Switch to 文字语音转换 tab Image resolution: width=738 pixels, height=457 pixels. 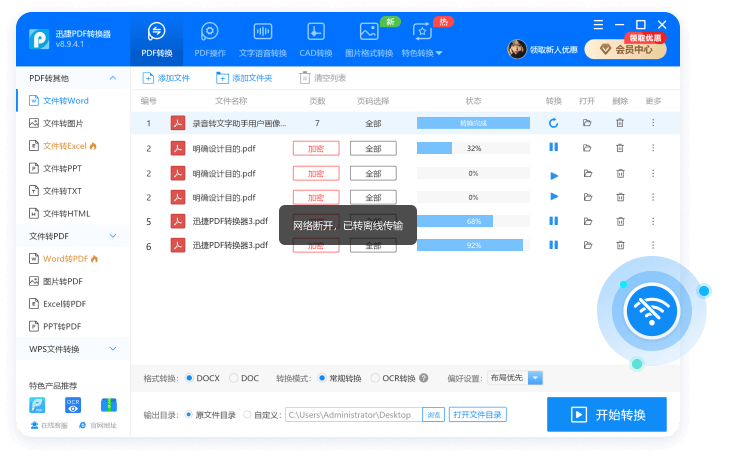point(262,39)
